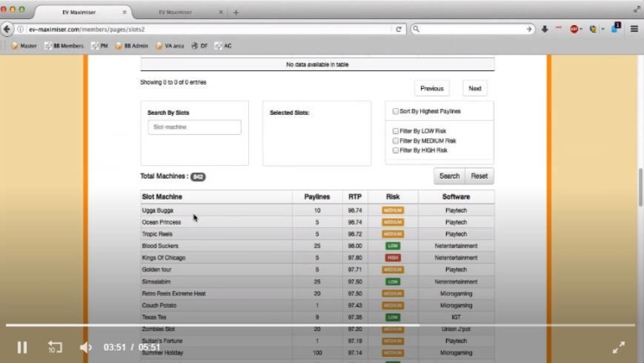Open the browser hamburger menu
The image size is (644, 363).
pos(634,29)
